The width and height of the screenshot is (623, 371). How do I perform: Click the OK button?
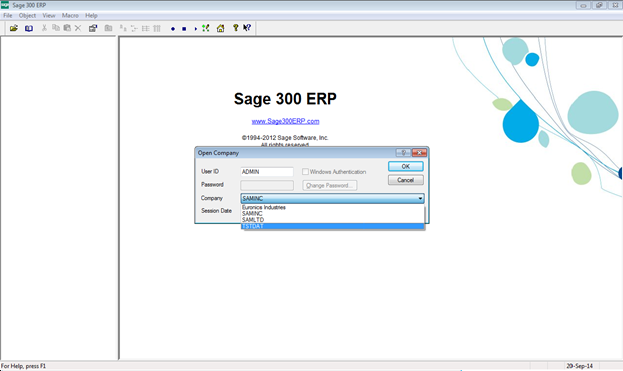(406, 166)
